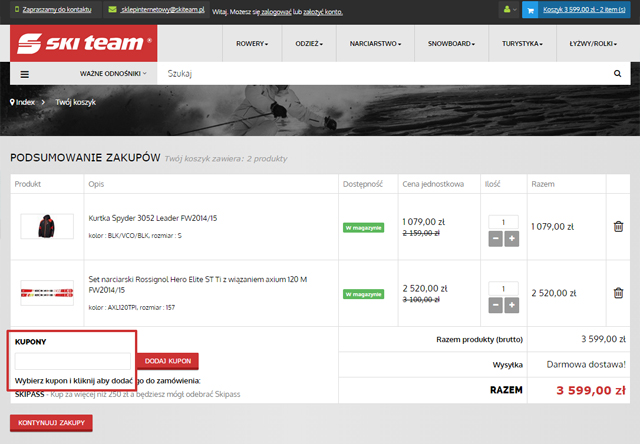The image size is (640, 444).
Task: Click the search magnifier icon
Action: click(617, 73)
